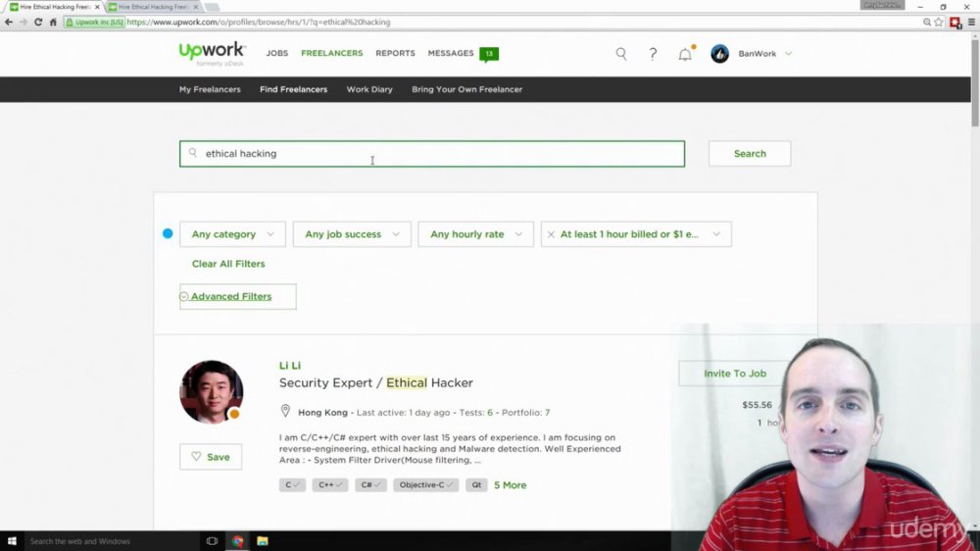Open the MESSAGES menu

click(451, 53)
